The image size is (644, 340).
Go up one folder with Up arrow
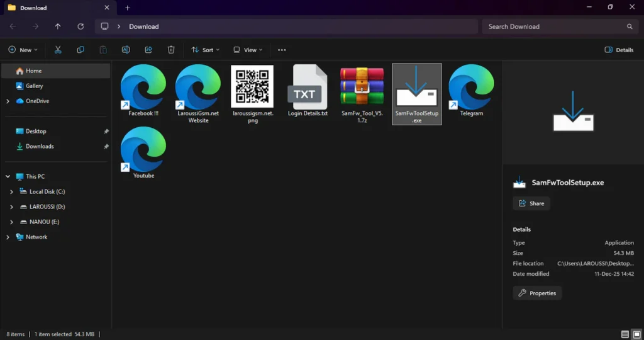point(58,26)
